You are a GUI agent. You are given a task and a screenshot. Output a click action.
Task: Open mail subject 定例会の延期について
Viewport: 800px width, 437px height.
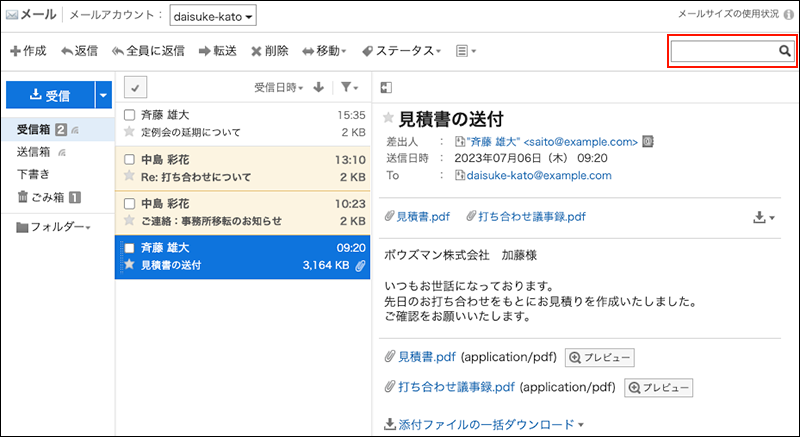pos(191,132)
